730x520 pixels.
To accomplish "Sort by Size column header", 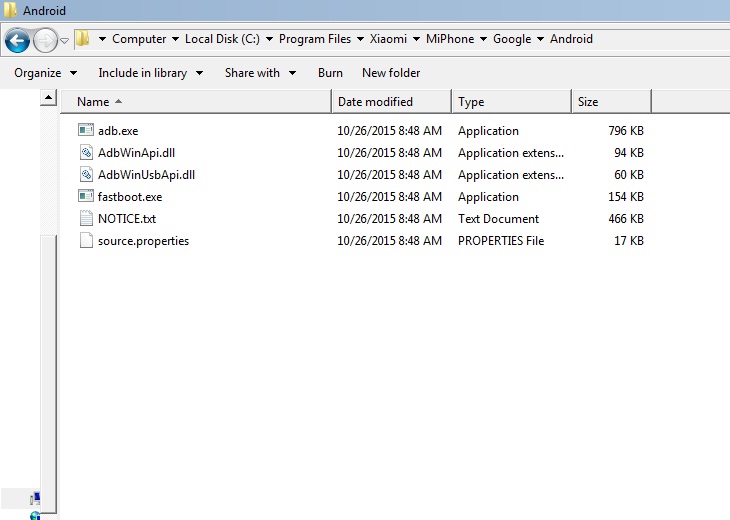I will 611,101.
